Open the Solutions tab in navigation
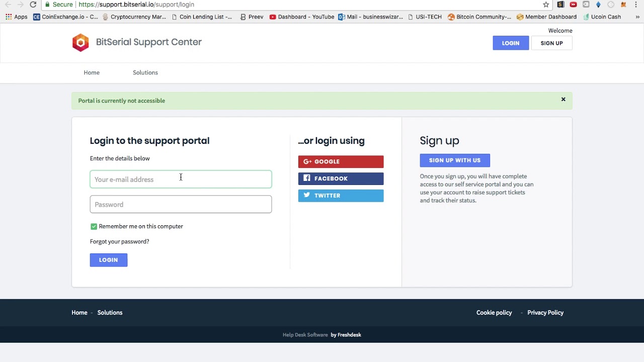644x362 pixels. coord(145,72)
